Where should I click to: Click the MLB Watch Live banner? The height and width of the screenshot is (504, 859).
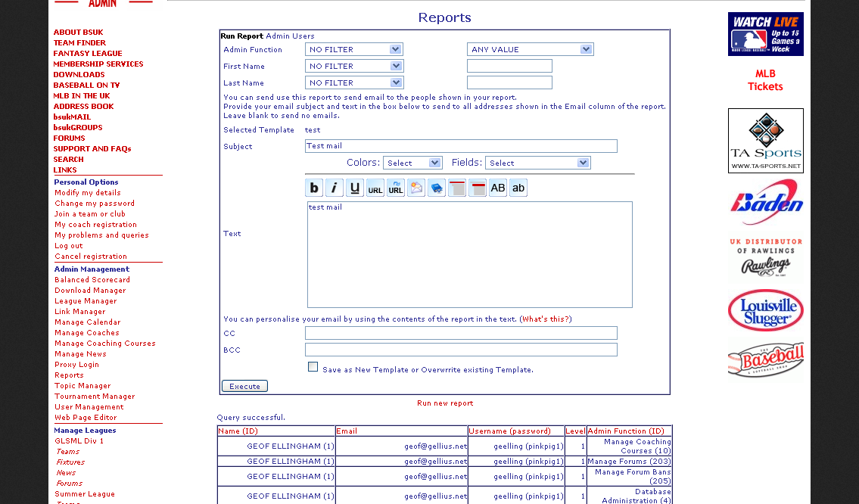pos(765,34)
